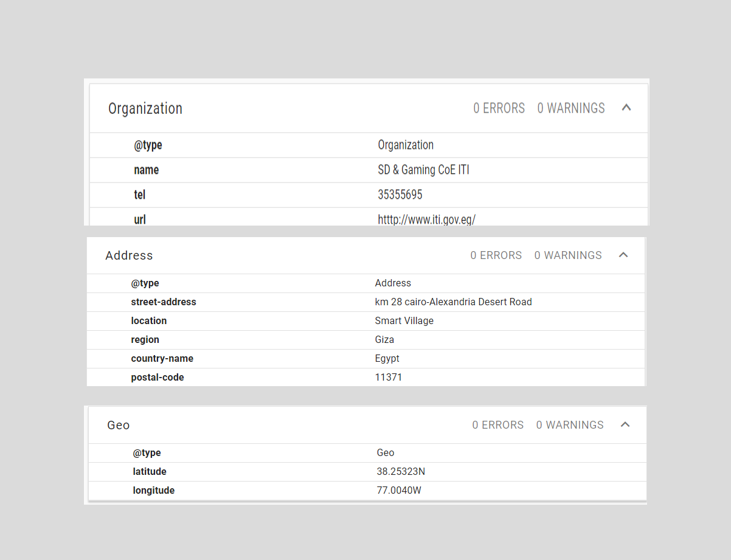Select the Geo panel header
This screenshot has width=731, height=560.
pyautogui.click(x=118, y=424)
